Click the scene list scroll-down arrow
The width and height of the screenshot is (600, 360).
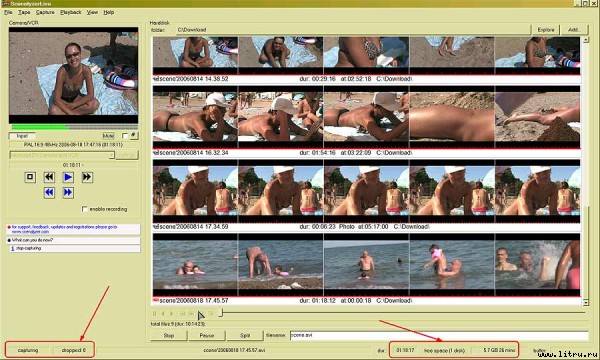pyautogui.click(x=585, y=302)
